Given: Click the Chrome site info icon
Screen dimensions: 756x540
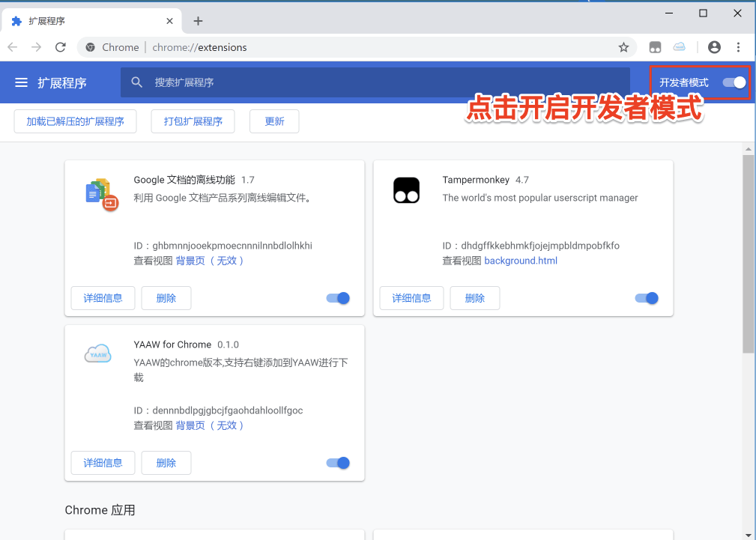Looking at the screenshot, I should click(90, 47).
